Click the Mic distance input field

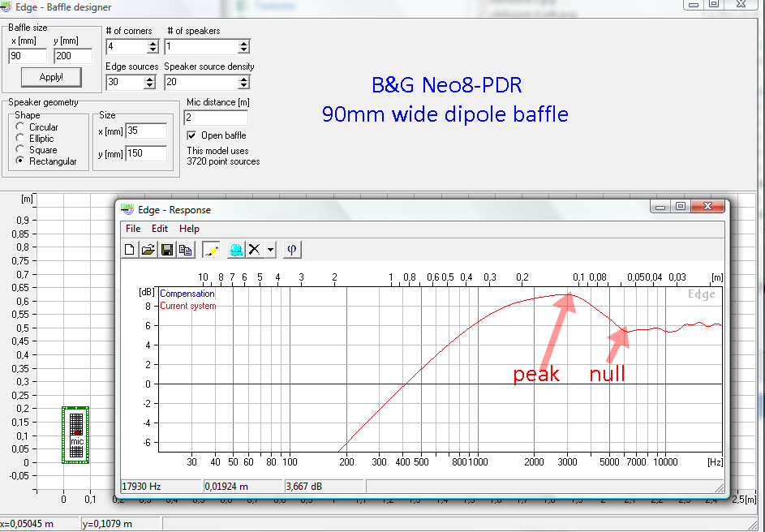(216, 118)
